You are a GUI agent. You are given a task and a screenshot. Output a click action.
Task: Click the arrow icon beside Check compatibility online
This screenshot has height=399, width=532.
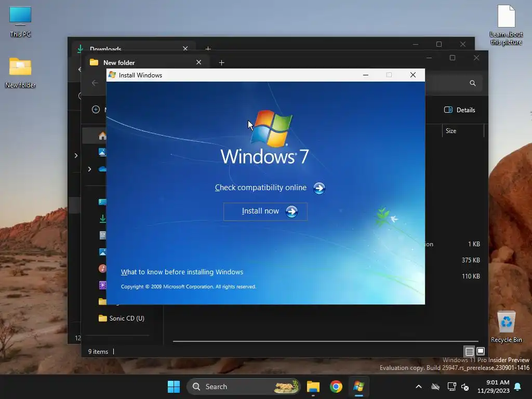(319, 188)
